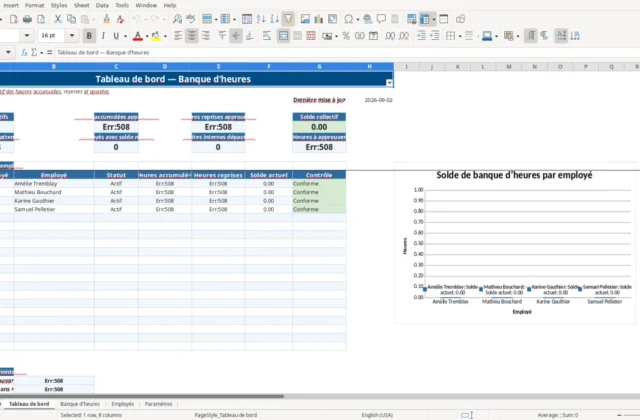Viewport: 640px width, 420px height.
Task: Click the Insert Image icon
Action: click(x=305, y=19)
